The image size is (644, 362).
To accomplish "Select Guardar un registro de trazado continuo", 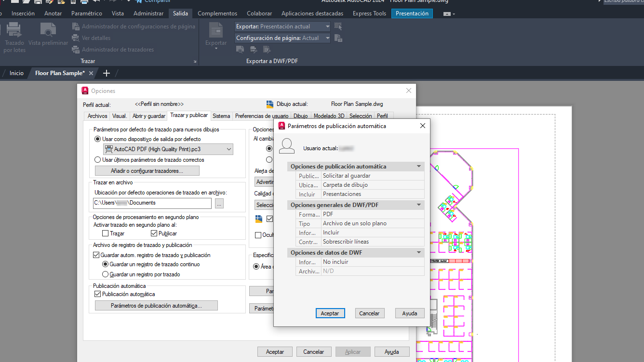I will click(x=105, y=264).
